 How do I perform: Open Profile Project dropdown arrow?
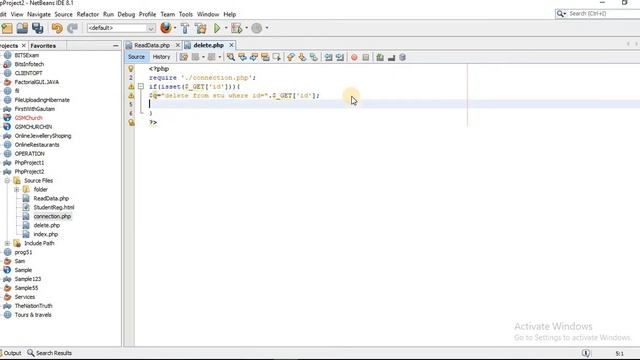(x=267, y=28)
